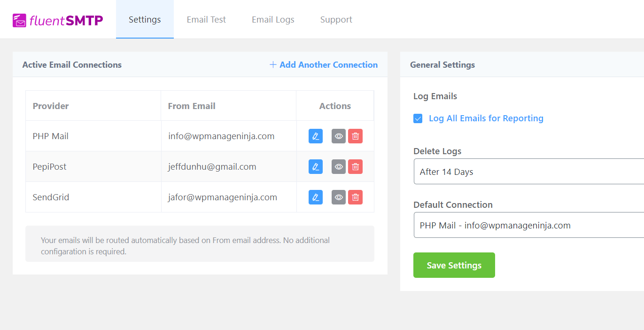Click the Log All Emails for Reporting label
Image resolution: width=644 pixels, height=330 pixels.
486,118
